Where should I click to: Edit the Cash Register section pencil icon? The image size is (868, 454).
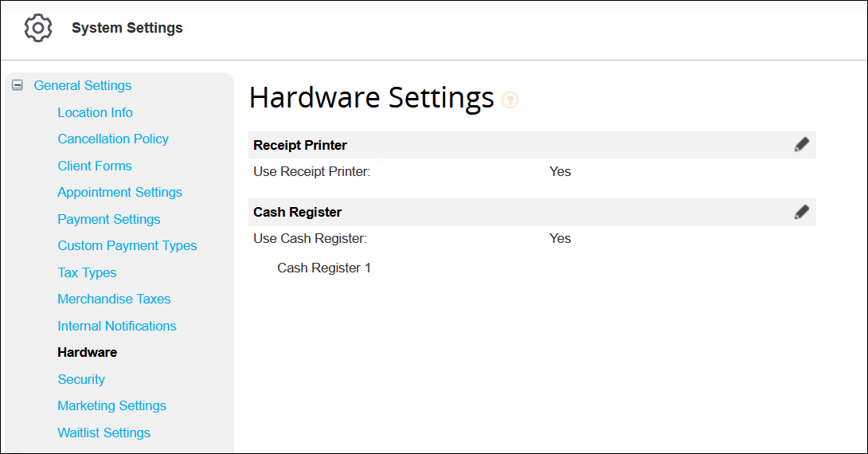click(x=802, y=212)
